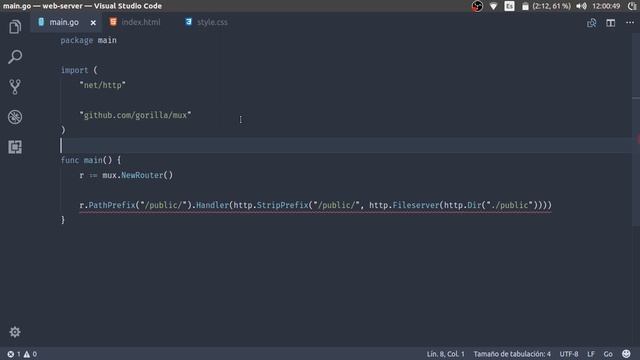Open the Explorer view in activity bar

click(15, 27)
